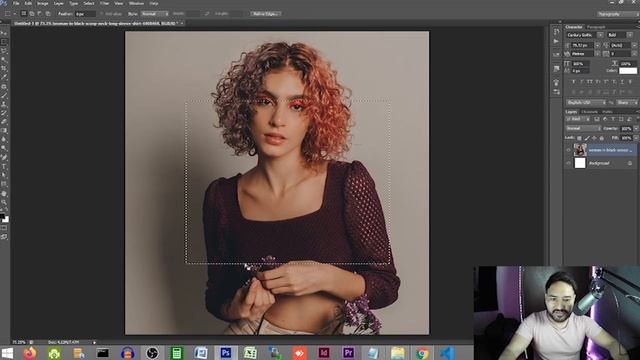
Task: Open the layer blend mode Normal dropdown
Action: [583, 128]
